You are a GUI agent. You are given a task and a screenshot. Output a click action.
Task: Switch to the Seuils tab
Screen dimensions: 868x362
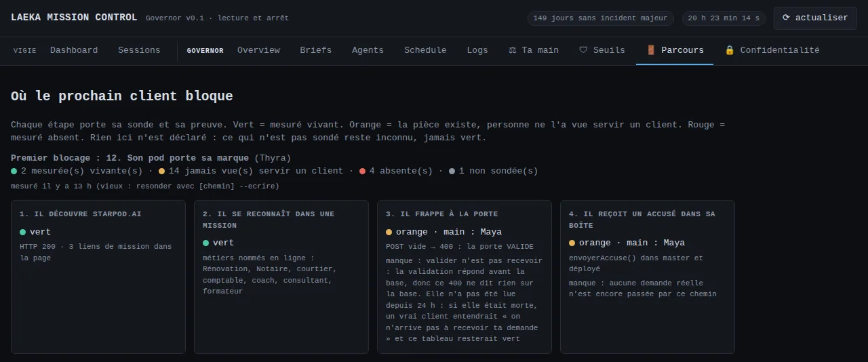[x=601, y=50]
